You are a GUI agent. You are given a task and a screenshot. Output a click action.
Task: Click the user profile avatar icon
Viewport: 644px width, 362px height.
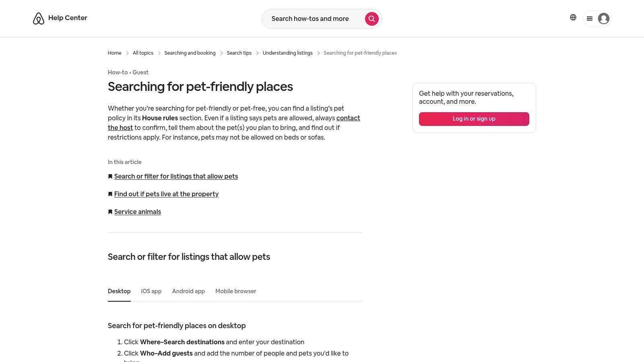pyautogui.click(x=604, y=19)
